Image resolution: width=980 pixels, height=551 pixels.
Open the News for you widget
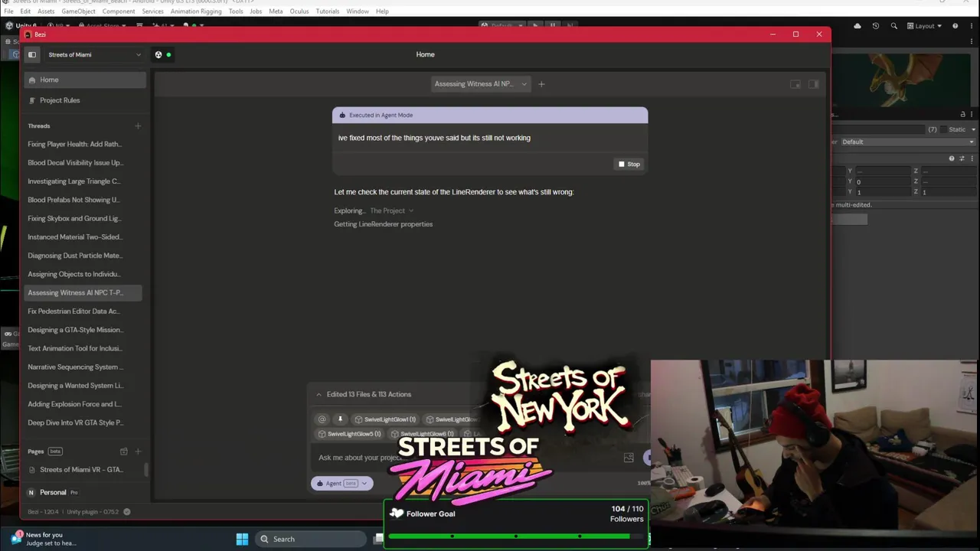44,539
